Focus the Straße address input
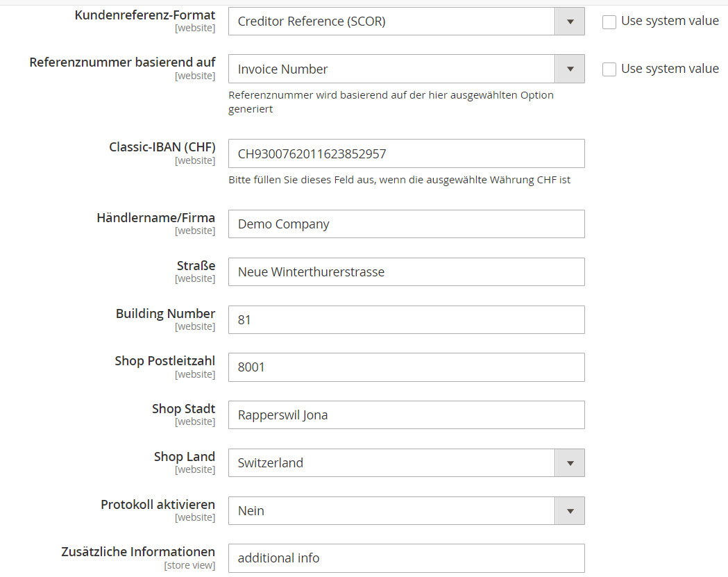The width and height of the screenshot is (728, 577). click(x=406, y=271)
